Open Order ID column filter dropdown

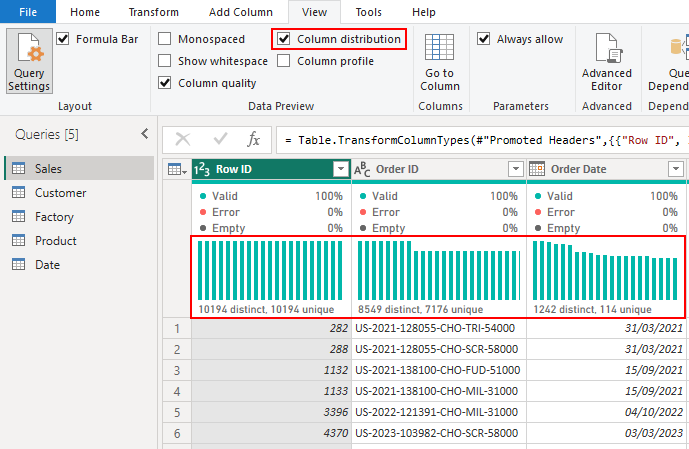pos(515,169)
